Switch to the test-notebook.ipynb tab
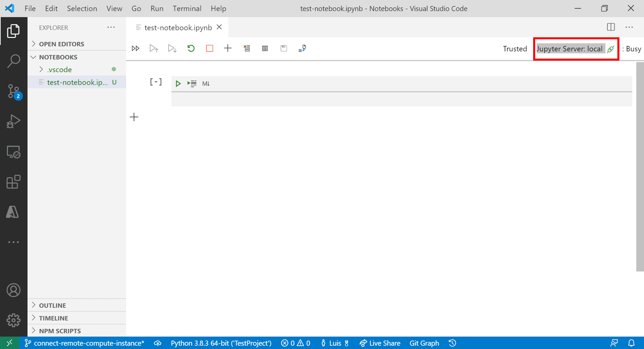 click(x=177, y=27)
